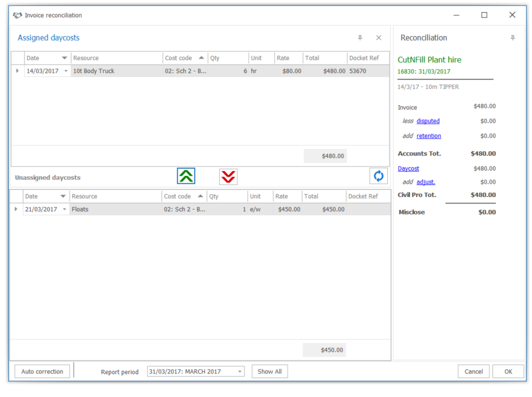Click Unit column header in Unassigned daycosts
This screenshot has width=532, height=397.
coord(260,196)
